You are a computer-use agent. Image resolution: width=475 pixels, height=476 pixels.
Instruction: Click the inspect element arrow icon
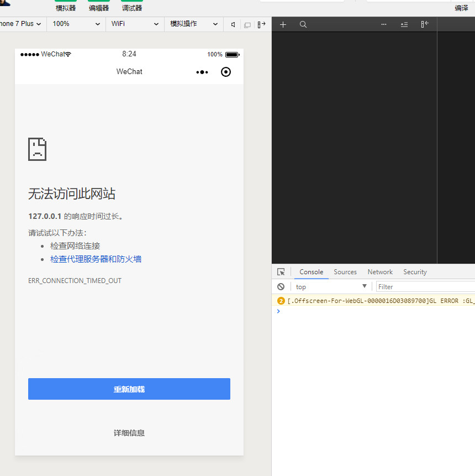click(281, 272)
